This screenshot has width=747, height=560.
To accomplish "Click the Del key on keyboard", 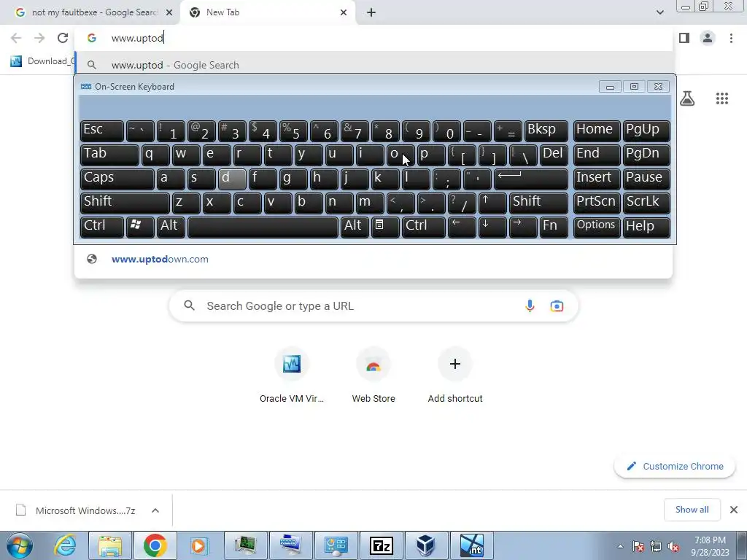I will tap(554, 155).
